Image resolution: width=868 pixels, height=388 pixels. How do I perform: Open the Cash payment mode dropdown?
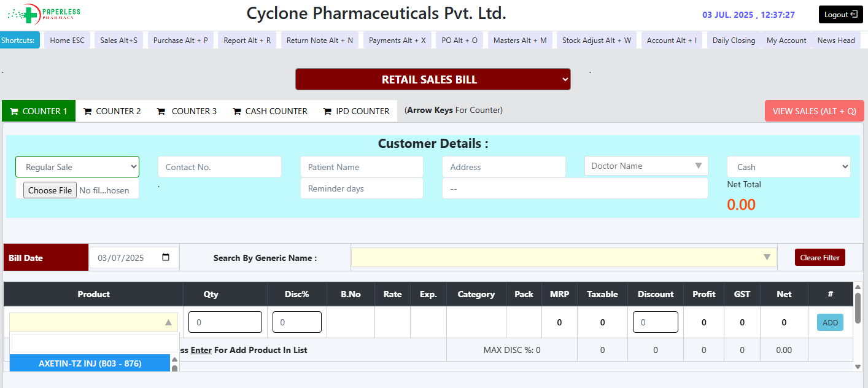[788, 167]
